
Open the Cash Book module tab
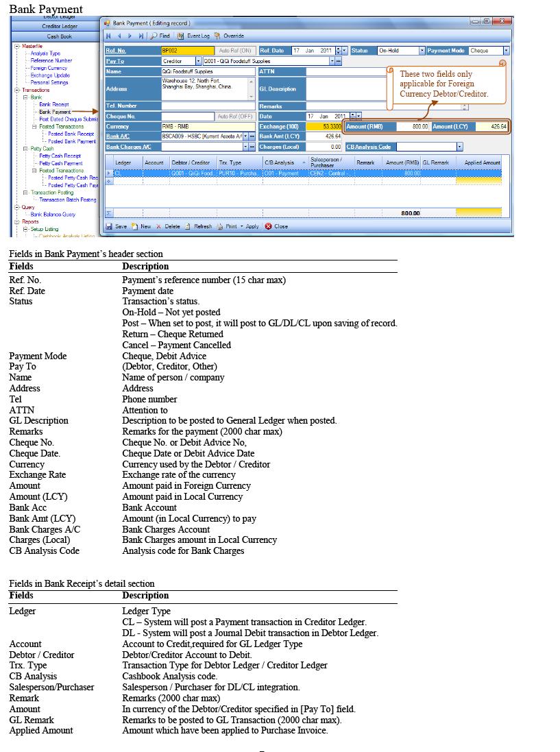click(59, 36)
